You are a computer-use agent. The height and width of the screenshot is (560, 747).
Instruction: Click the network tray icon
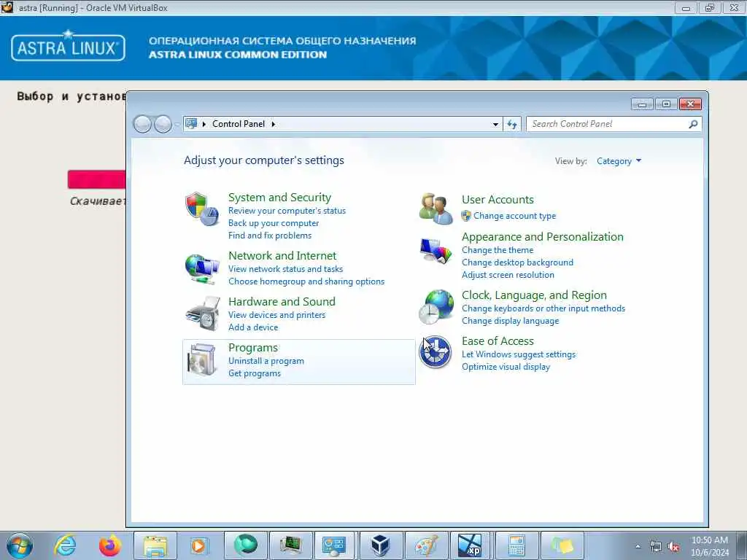[656, 547]
